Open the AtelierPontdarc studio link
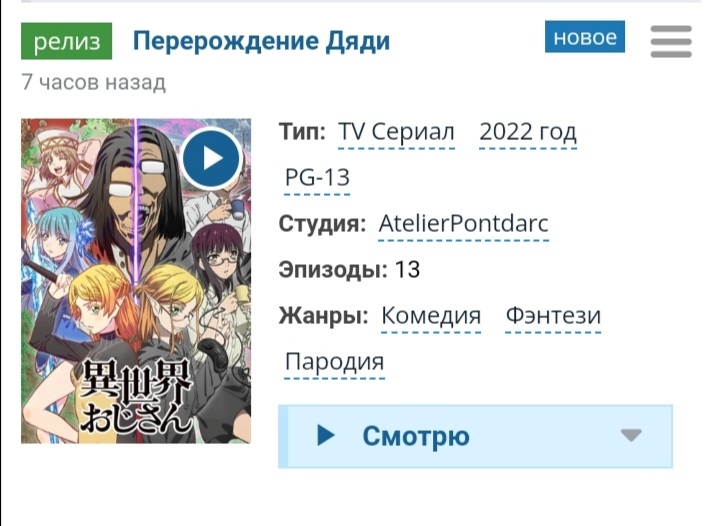Screen dimensions: 720x526 pyautogui.click(x=464, y=224)
